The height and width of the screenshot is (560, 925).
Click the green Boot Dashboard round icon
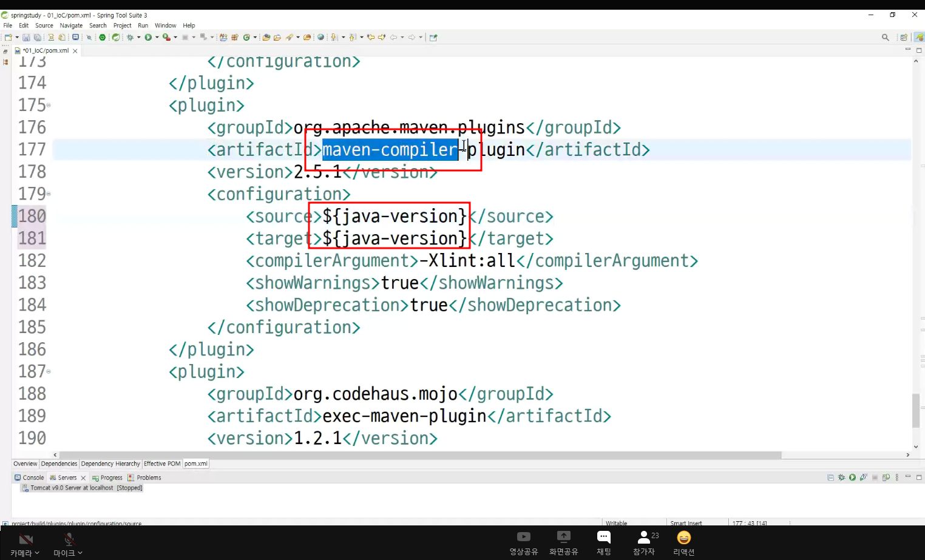103,37
